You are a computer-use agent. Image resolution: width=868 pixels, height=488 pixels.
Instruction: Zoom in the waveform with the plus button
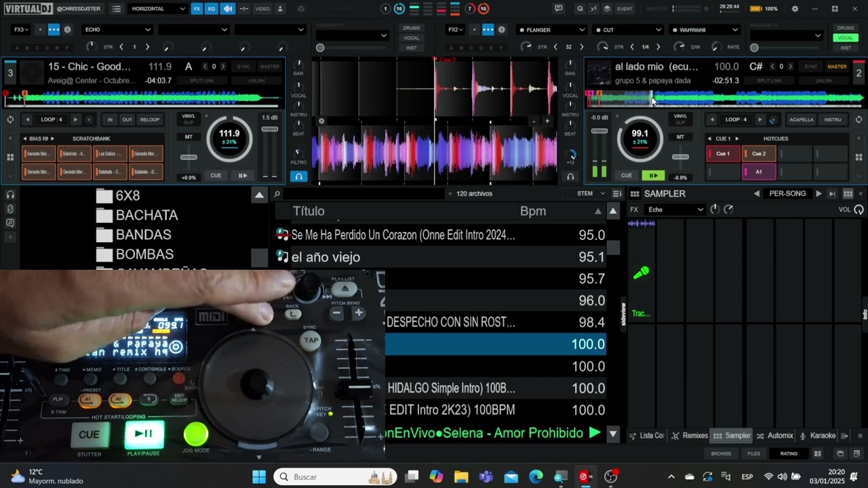click(x=547, y=121)
